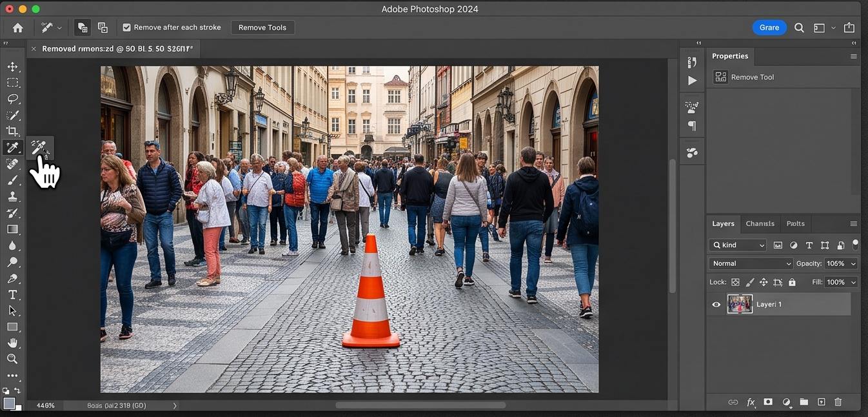This screenshot has height=417, width=868.
Task: Select the add-to-selection mode icon in options bar
Action: [82, 28]
